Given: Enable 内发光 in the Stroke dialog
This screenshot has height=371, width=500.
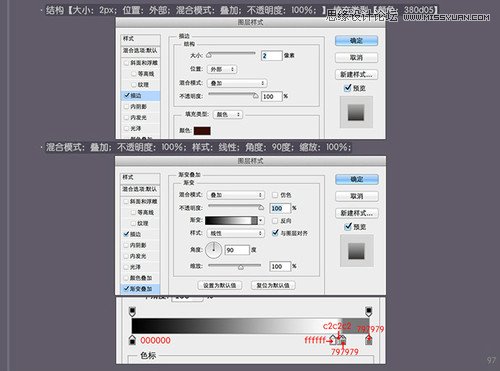Looking at the screenshot, I should click(x=126, y=118).
